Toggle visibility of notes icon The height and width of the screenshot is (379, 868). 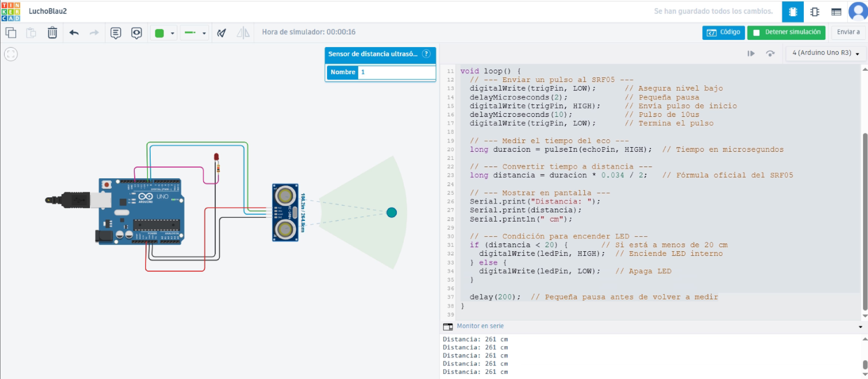[136, 33]
